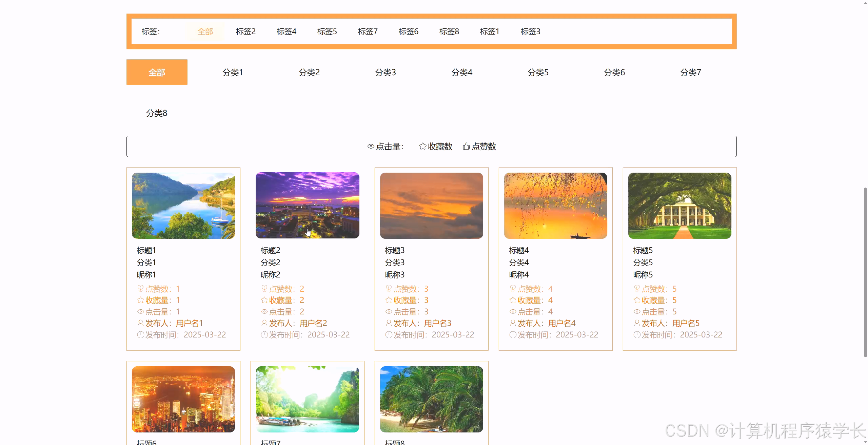Open the lake landscape thumbnail of 标题1
868x445 pixels.
183,206
